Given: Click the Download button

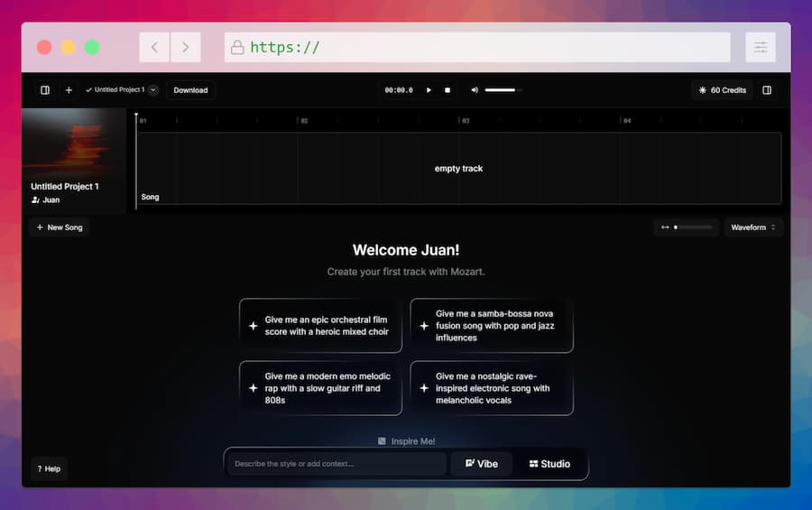Looking at the screenshot, I should [x=190, y=90].
